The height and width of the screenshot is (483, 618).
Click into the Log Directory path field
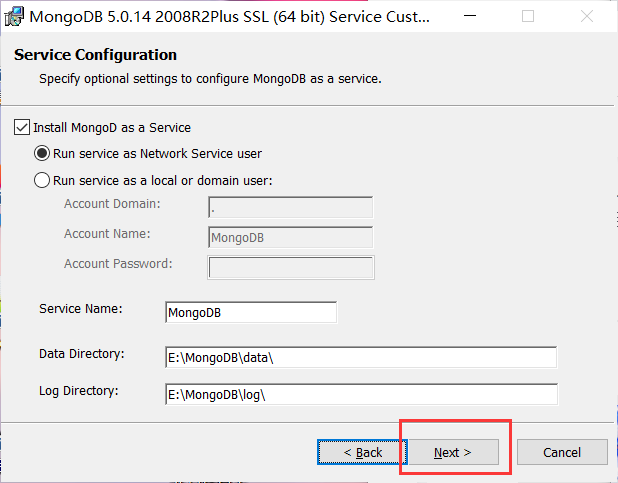click(x=361, y=394)
